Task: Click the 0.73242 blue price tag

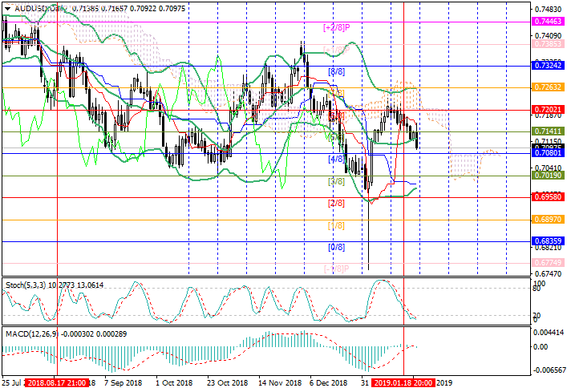Action: (x=549, y=66)
